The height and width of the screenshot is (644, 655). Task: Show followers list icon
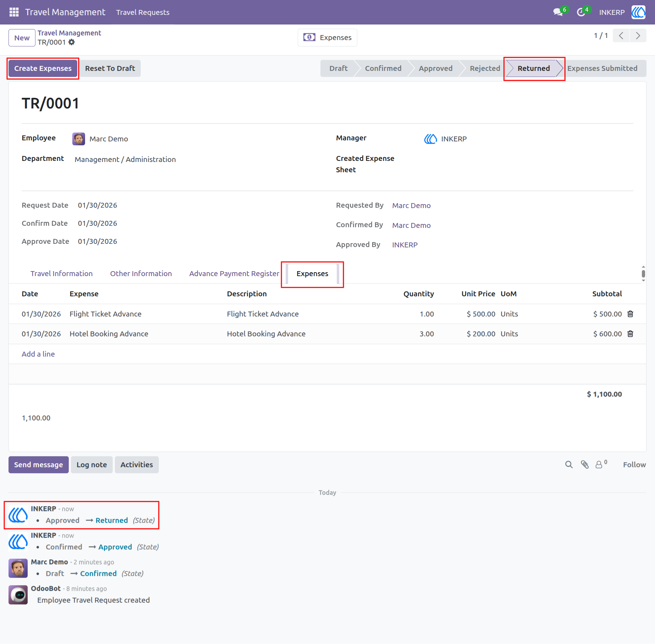601,464
